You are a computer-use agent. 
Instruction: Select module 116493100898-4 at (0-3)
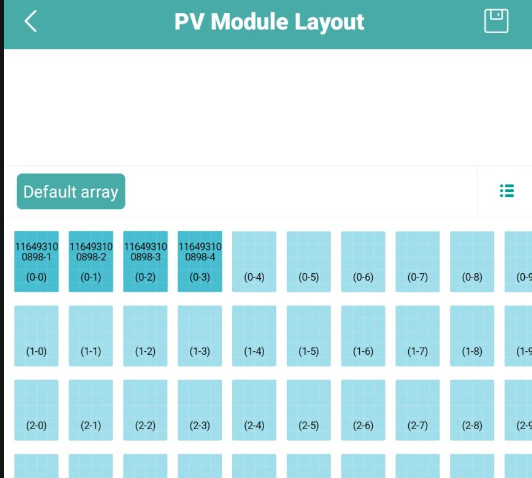point(200,261)
